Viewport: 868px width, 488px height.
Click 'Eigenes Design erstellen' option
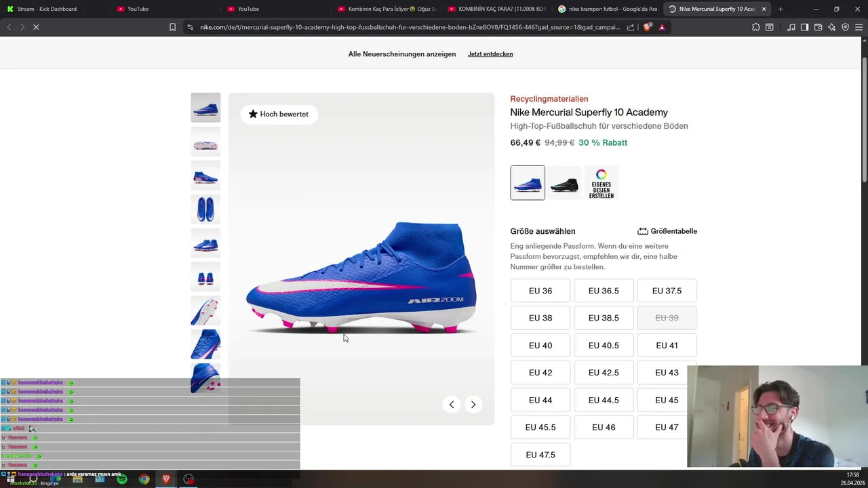click(601, 183)
